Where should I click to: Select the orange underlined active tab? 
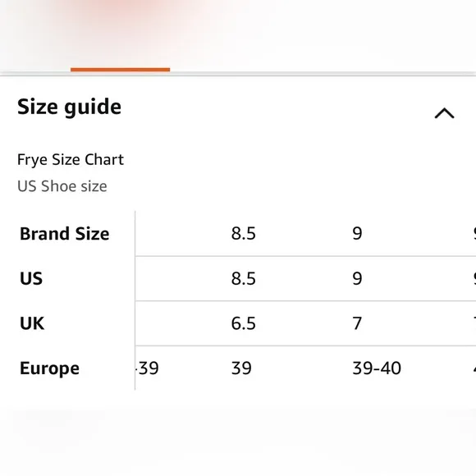120,70
